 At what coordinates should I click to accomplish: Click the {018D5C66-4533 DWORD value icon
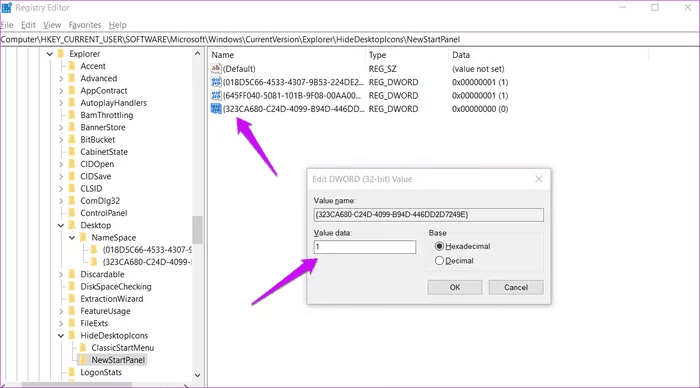216,82
